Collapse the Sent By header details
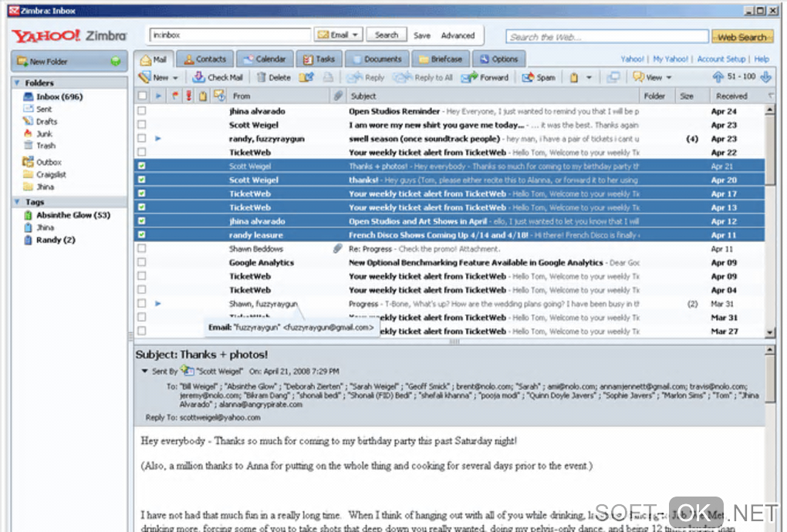The image size is (787, 532). click(144, 371)
